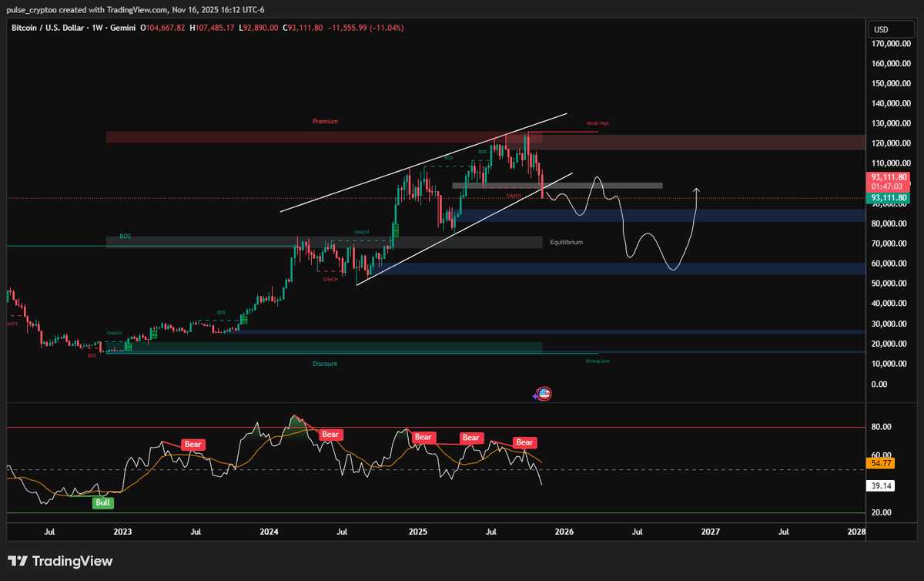Click the Bear badge above the mid-2024 RSI peak
The height and width of the screenshot is (581, 924).
click(x=330, y=434)
